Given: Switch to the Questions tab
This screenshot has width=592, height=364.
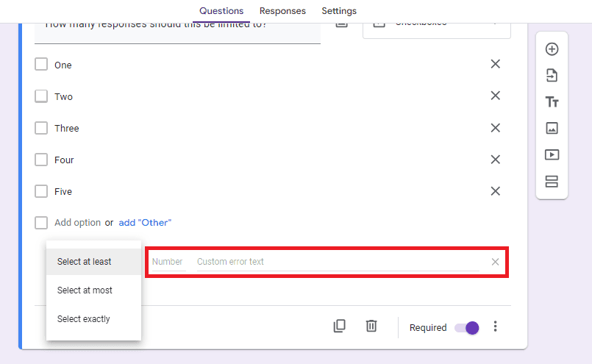Looking at the screenshot, I should pyautogui.click(x=221, y=11).
